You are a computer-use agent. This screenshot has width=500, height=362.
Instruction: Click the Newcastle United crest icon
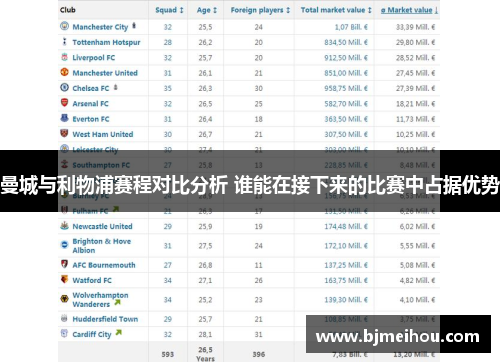coord(64,225)
